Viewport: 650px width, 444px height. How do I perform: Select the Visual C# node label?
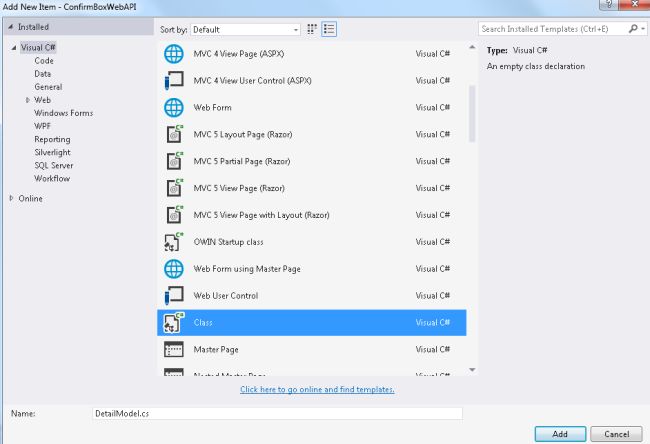click(38, 47)
